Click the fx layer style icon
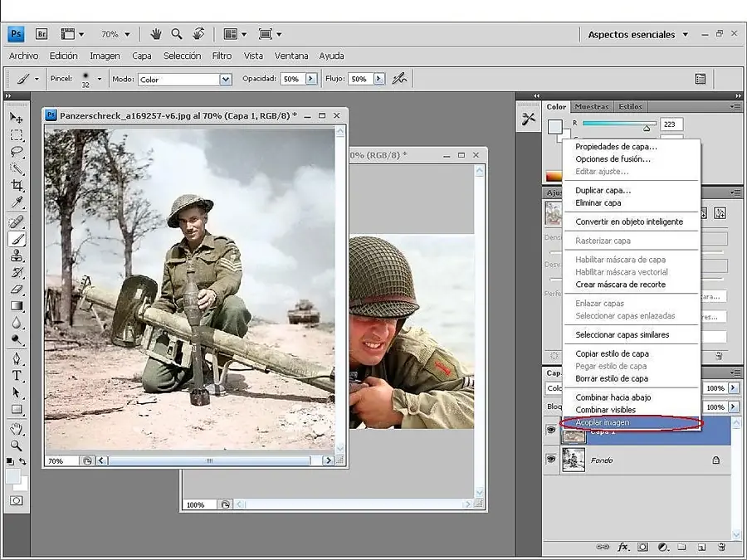 (x=622, y=547)
